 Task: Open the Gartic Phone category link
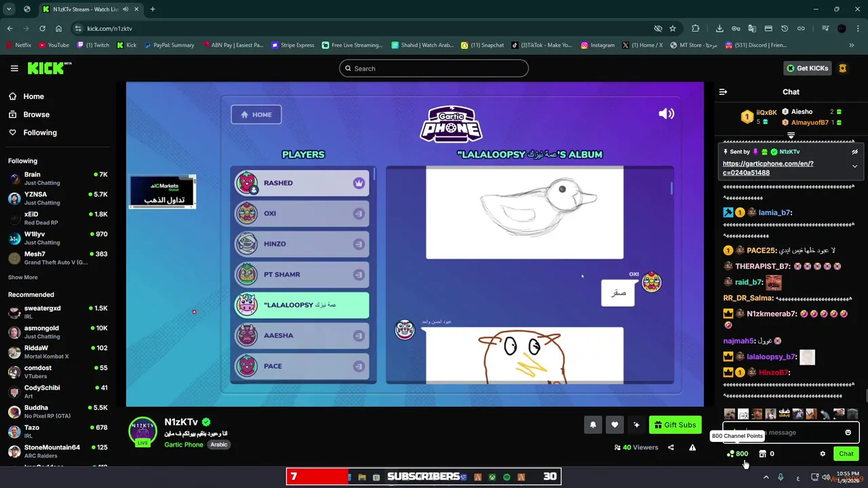184,445
